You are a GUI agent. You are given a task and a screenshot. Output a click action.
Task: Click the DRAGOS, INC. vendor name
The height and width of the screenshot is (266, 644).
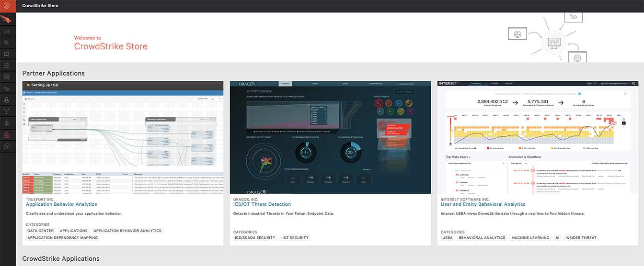coord(246,199)
